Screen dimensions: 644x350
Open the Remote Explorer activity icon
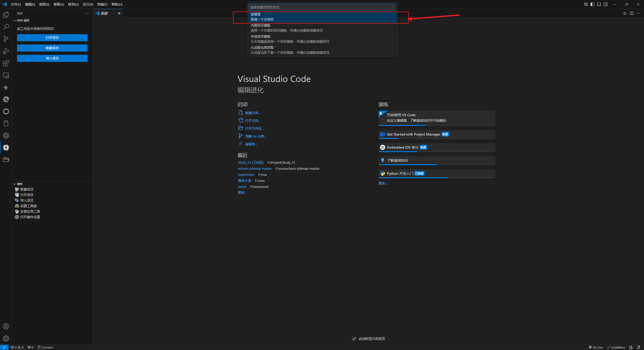coord(6,75)
